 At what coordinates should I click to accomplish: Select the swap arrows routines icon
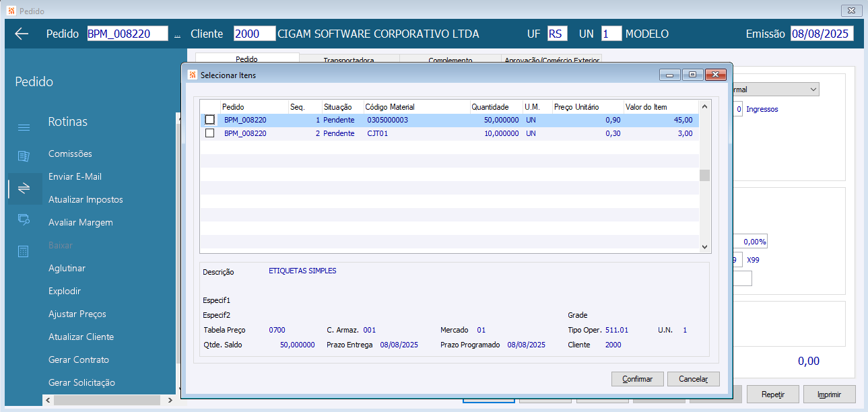point(24,188)
